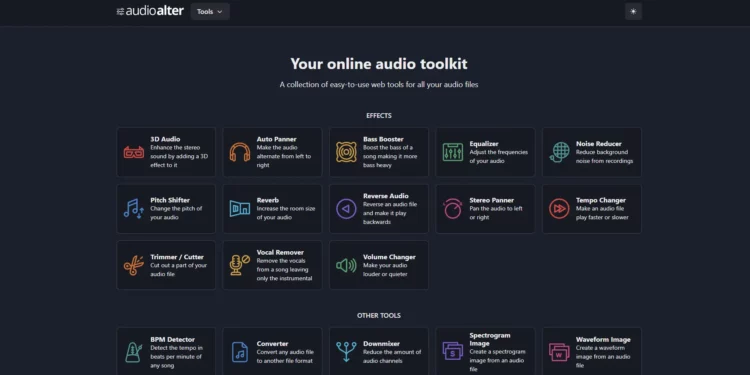Click 'Remove the vocals from a song' description

coord(285,269)
